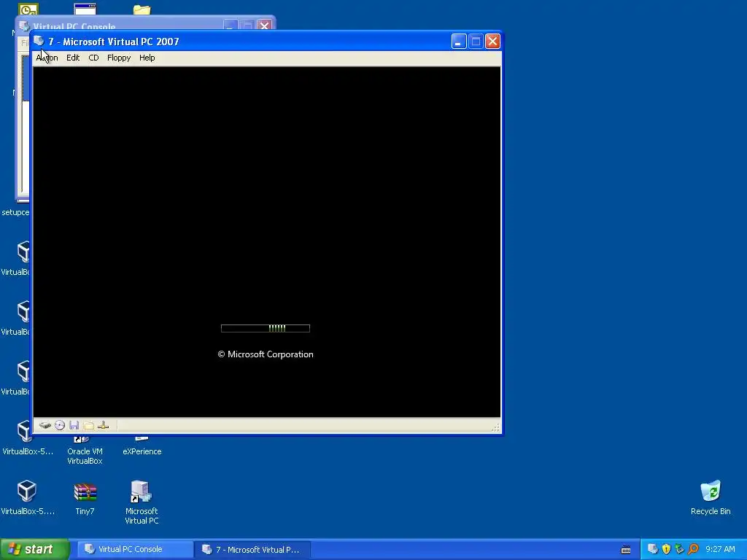Select the clock-key icon at top-left desktop
The width and height of the screenshot is (747, 560).
[28, 9]
